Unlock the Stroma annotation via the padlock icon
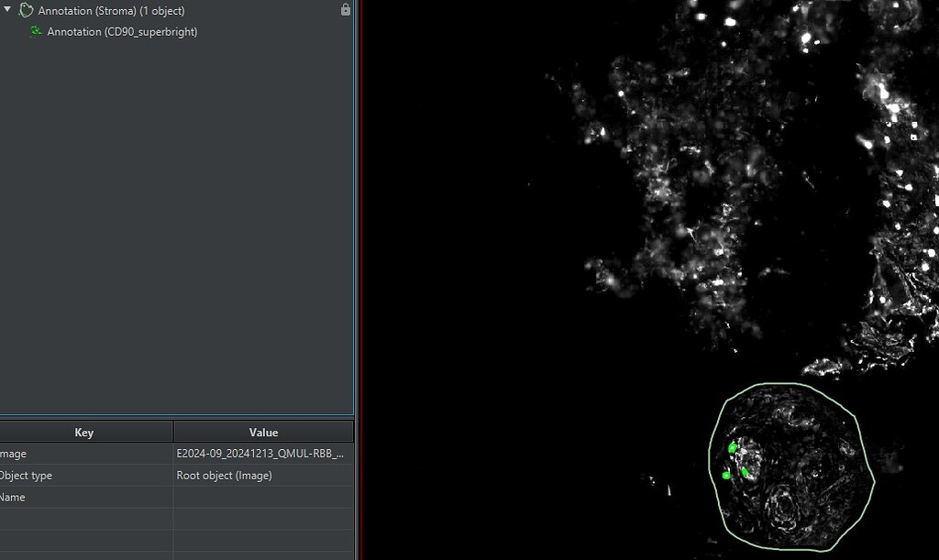This screenshot has height=560, width=939. click(346, 10)
